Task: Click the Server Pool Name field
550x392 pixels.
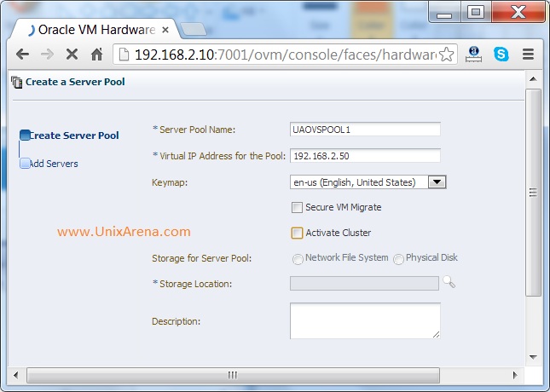Action: pyautogui.click(x=365, y=130)
